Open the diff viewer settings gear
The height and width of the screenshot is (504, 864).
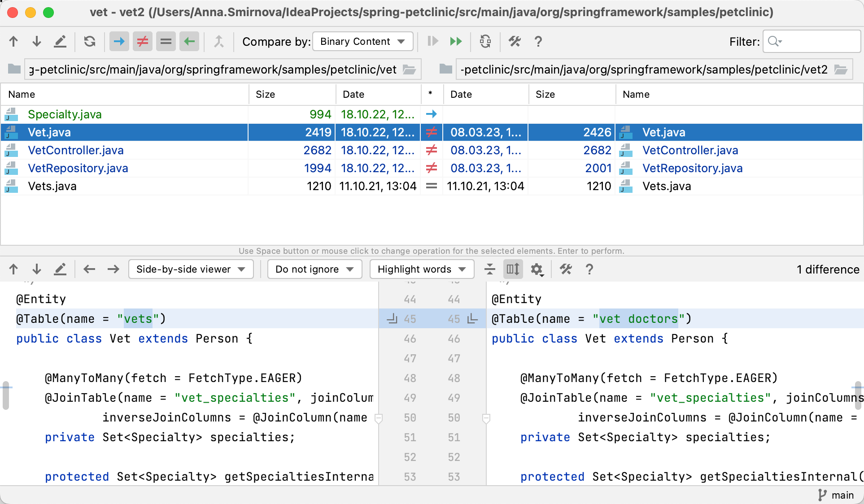537,269
